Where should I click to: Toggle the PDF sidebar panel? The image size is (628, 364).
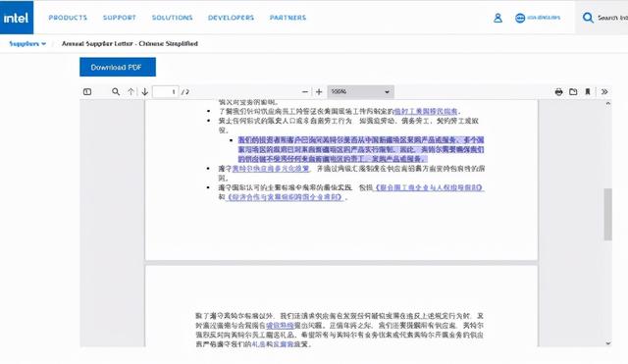(x=87, y=91)
